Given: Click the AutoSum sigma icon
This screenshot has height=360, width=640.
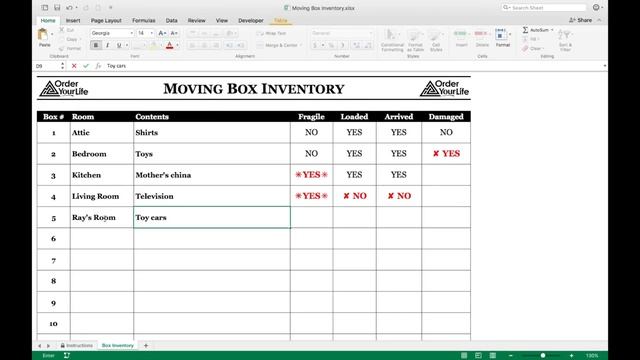Looking at the screenshot, I should pyautogui.click(x=525, y=30).
